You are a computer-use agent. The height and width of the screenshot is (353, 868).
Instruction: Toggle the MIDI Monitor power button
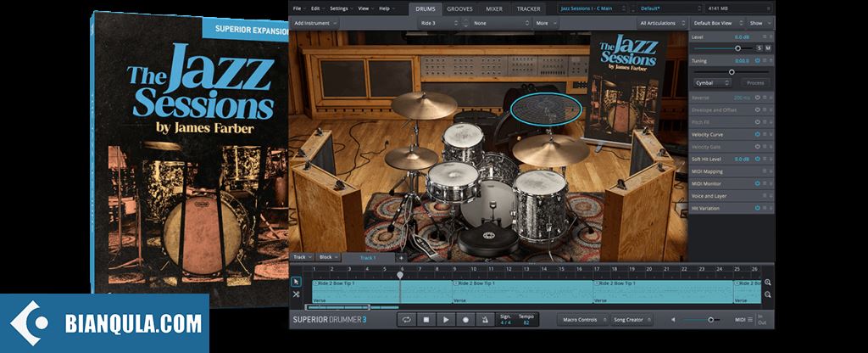pyautogui.click(x=757, y=183)
